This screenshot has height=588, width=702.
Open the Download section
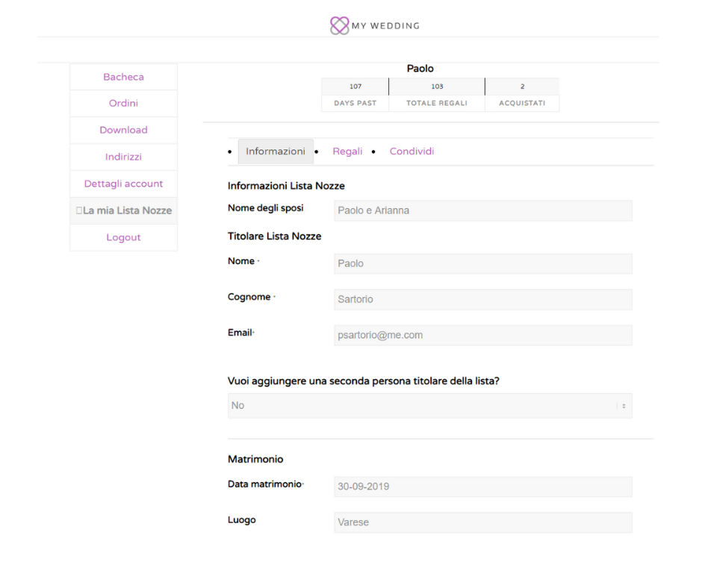pos(123,131)
